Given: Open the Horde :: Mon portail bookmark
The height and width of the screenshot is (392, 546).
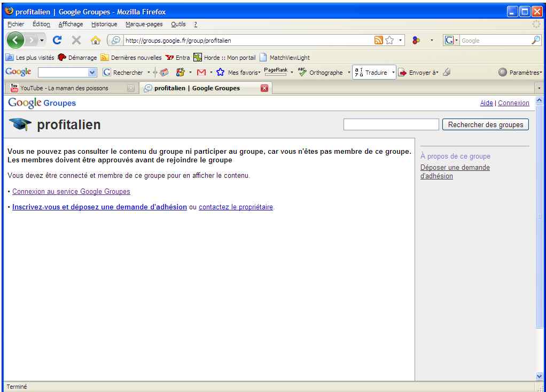Looking at the screenshot, I should pyautogui.click(x=224, y=58).
